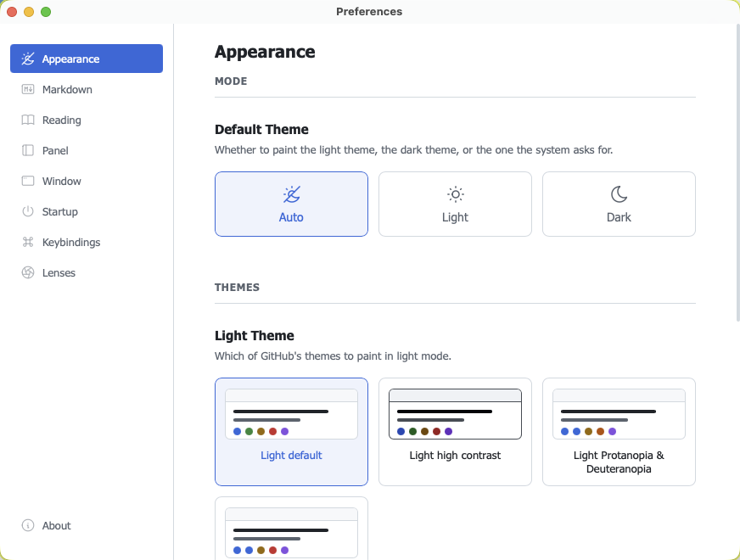This screenshot has height=560, width=740.
Task: Click the Light Theme heading
Action: 255,335
